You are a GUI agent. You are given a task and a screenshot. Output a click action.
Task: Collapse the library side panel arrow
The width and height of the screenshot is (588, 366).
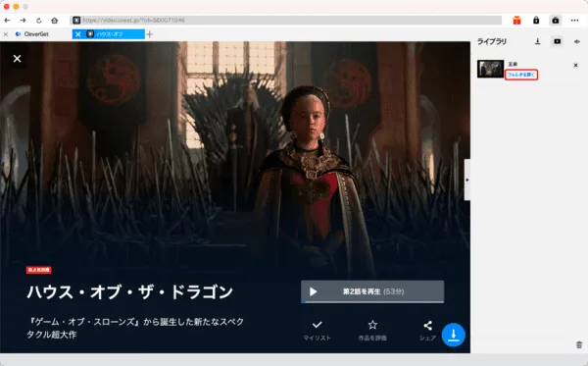467,180
